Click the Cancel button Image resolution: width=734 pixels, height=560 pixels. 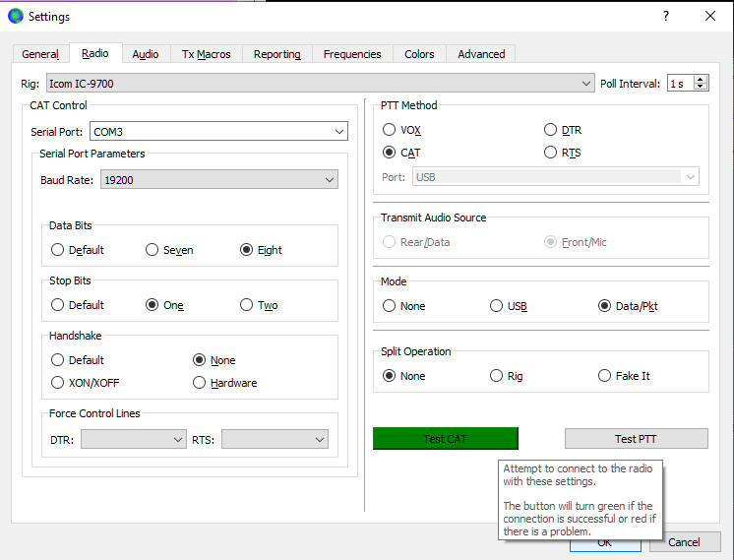click(684, 542)
